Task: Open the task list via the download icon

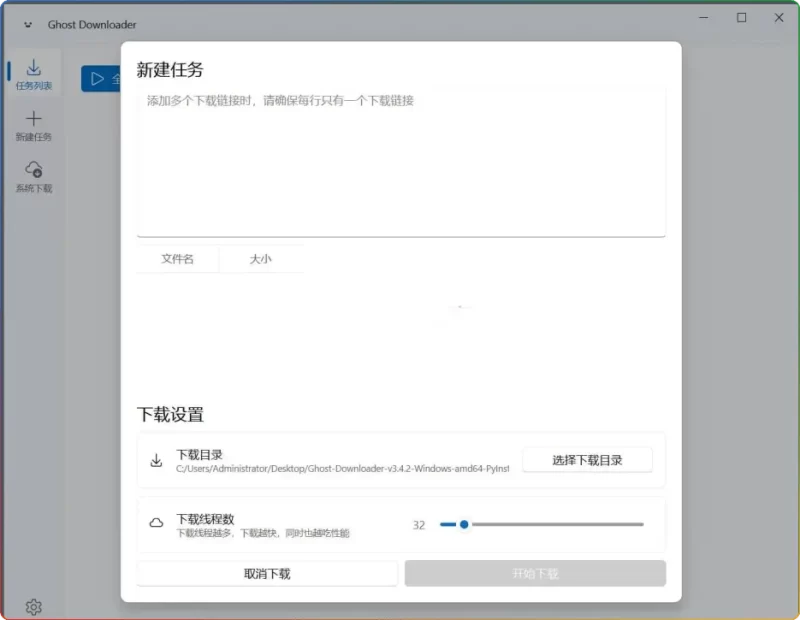Action: click(x=34, y=66)
